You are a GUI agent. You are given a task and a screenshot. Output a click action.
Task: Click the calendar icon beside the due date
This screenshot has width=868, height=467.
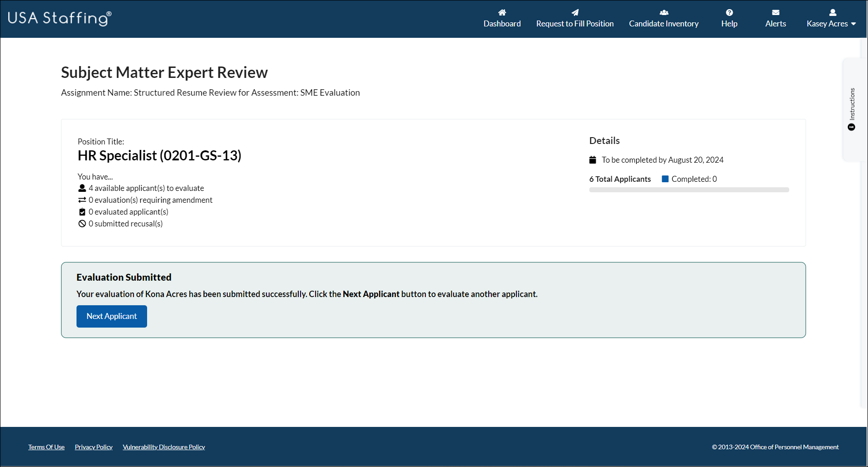592,159
